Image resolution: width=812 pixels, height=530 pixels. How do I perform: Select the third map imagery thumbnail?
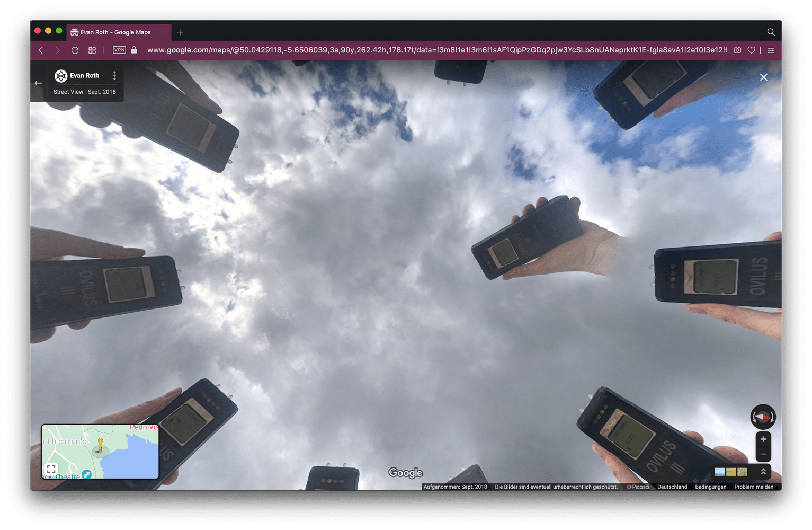pos(742,472)
